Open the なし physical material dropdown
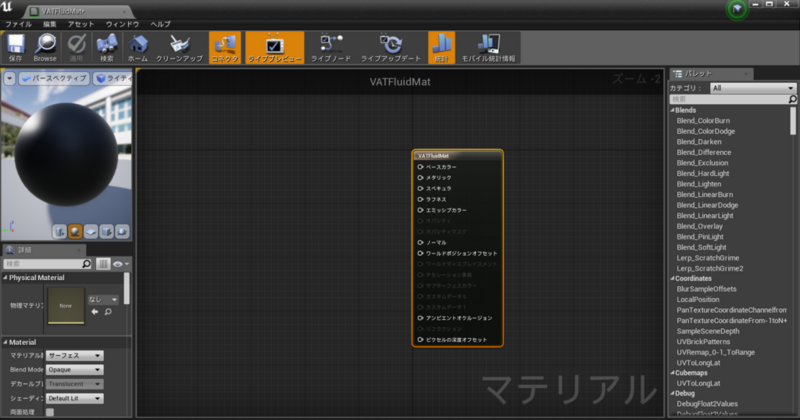800x420 pixels. [x=103, y=300]
